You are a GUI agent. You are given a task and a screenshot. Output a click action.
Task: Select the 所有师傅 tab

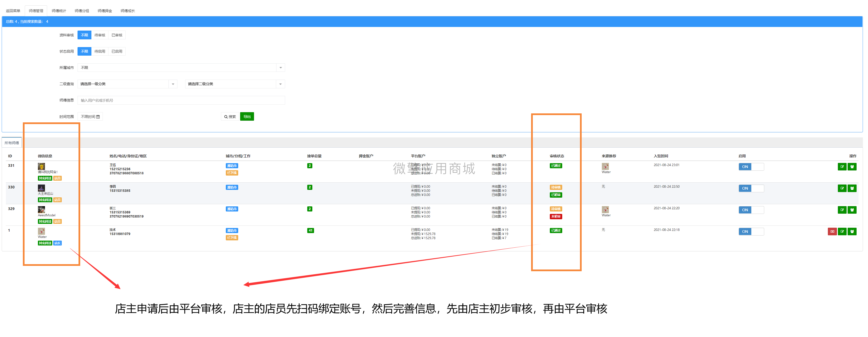tap(12, 143)
